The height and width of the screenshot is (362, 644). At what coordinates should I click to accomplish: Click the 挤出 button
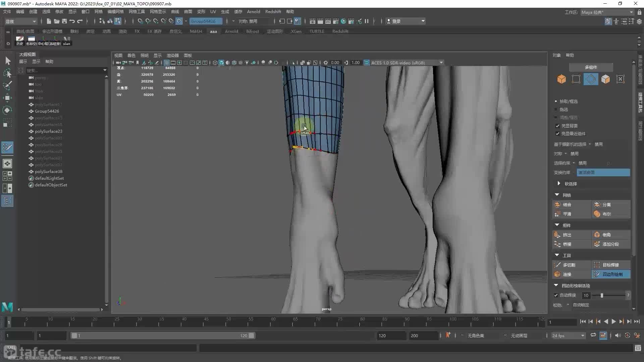point(572,235)
